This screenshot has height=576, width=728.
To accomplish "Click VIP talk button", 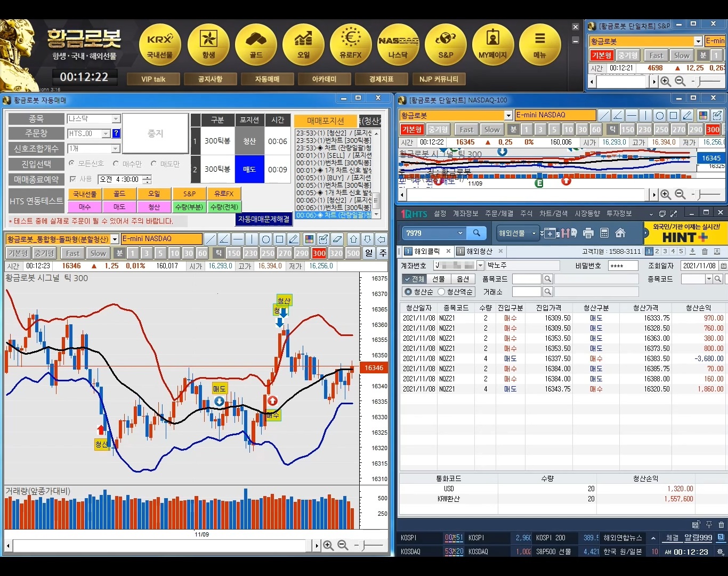I will click(x=153, y=79).
